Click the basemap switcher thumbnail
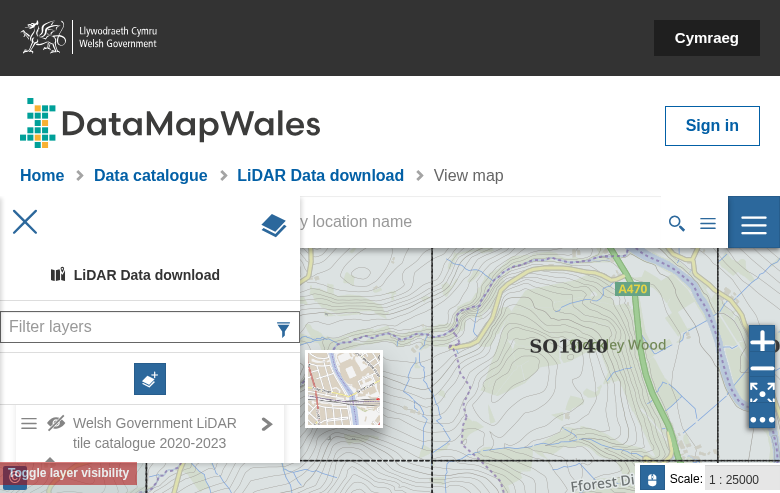Viewport: 780px width, 493px height. tap(343, 389)
